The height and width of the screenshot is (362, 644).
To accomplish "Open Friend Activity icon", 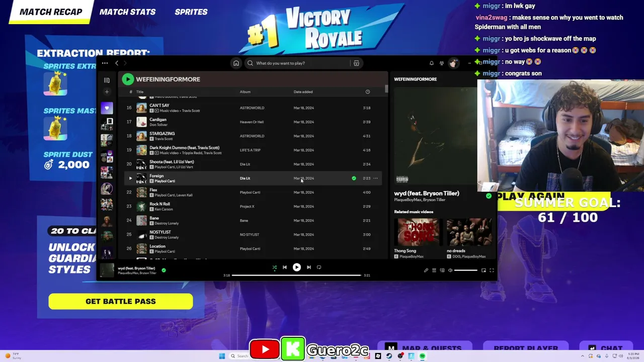I will pos(442,63).
